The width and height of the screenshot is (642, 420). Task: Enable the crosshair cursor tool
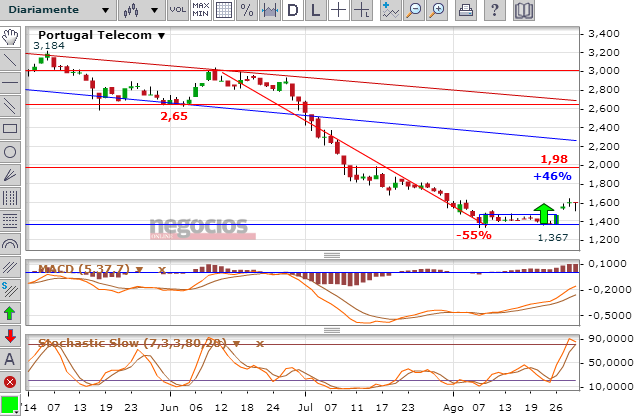[338, 10]
